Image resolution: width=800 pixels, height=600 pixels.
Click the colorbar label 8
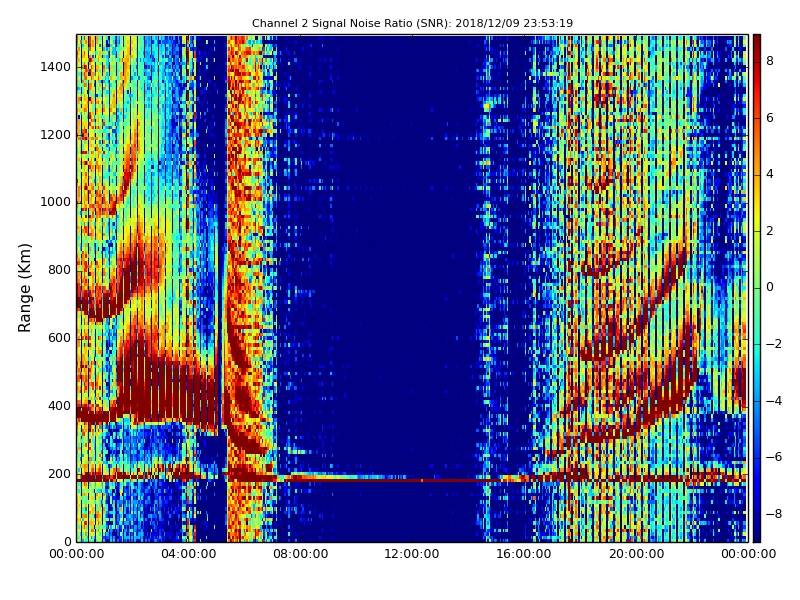pyautogui.click(x=770, y=61)
